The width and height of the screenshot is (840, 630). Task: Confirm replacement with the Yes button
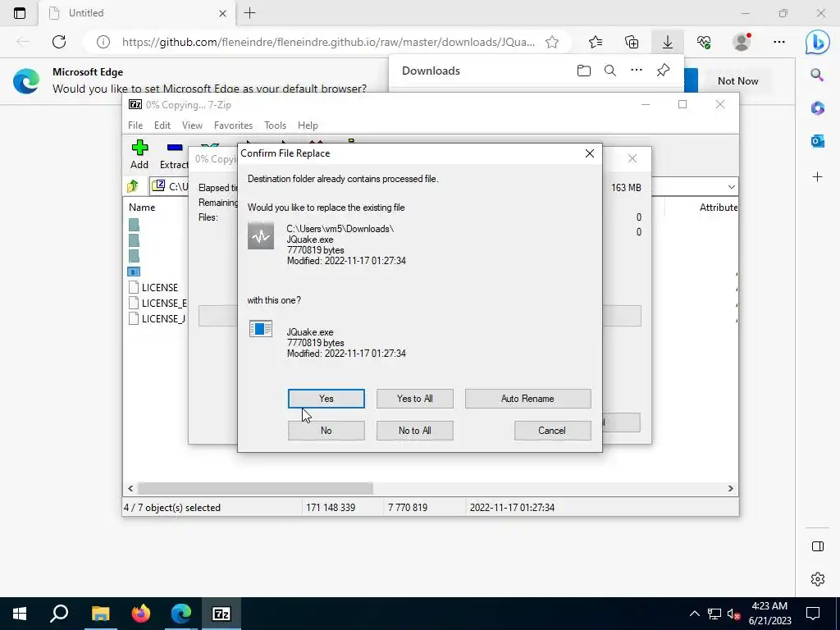326,399
